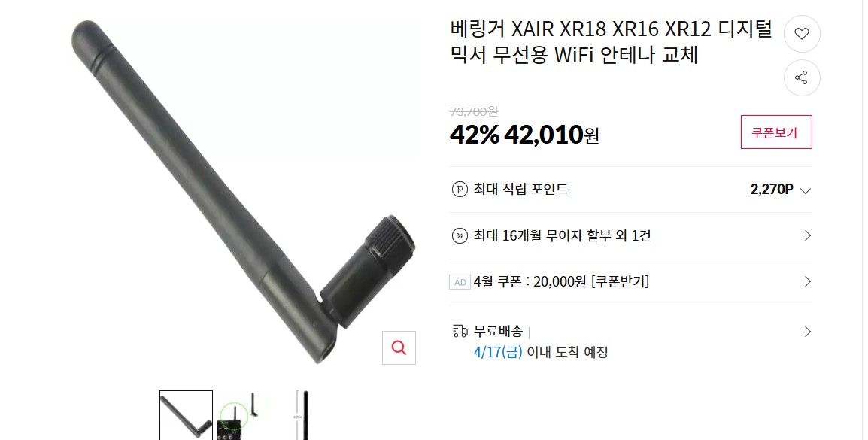Select the first antenna thumbnail
The height and width of the screenshot is (440, 868).
(x=186, y=415)
